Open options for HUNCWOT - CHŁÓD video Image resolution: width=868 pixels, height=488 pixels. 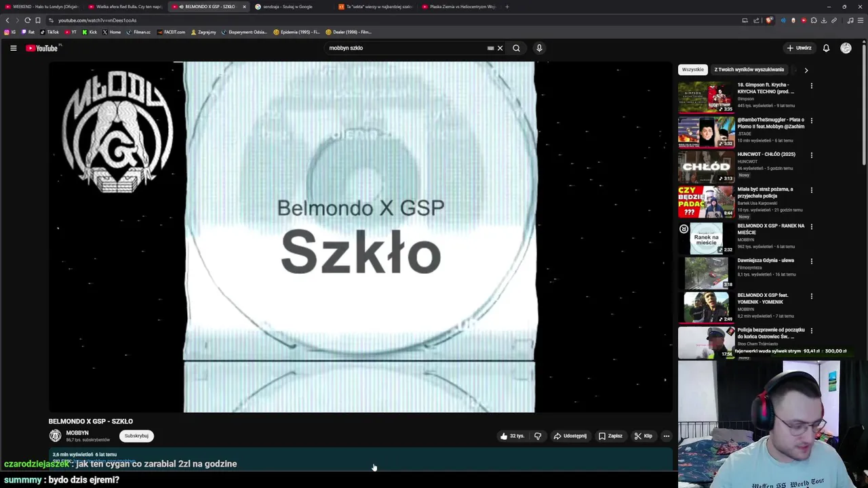(x=811, y=155)
